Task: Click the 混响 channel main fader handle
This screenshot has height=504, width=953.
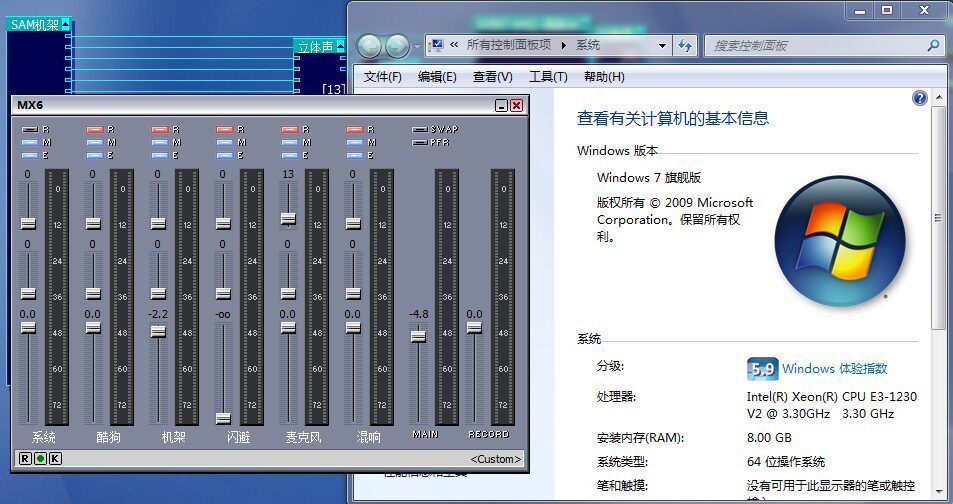Action: (x=353, y=328)
